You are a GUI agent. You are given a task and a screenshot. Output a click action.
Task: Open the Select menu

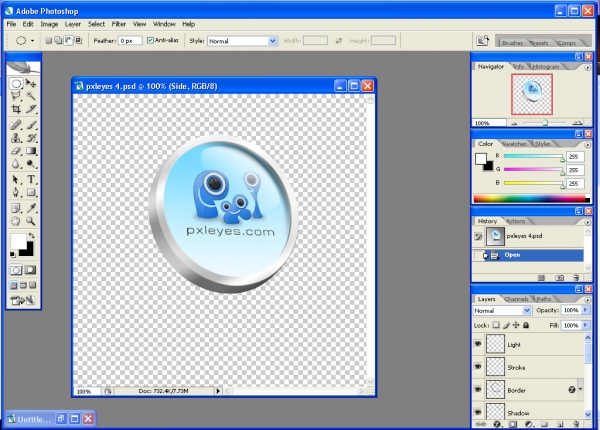(96, 24)
